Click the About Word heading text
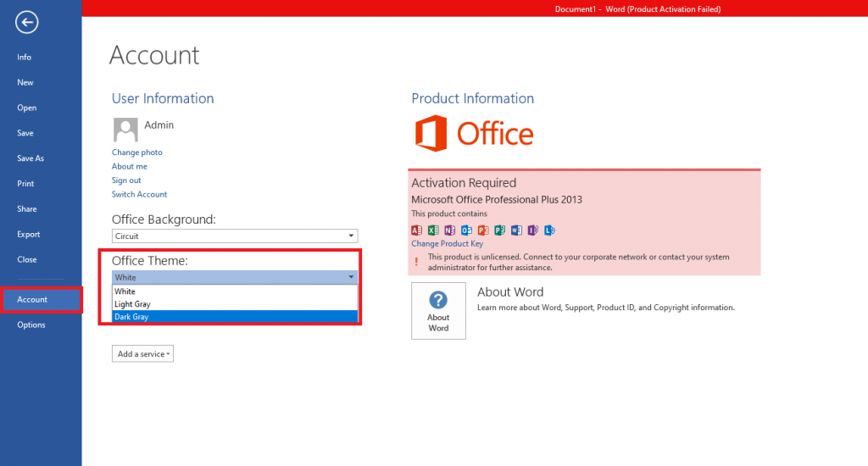Viewport: 868px width, 466px height. coord(510,291)
